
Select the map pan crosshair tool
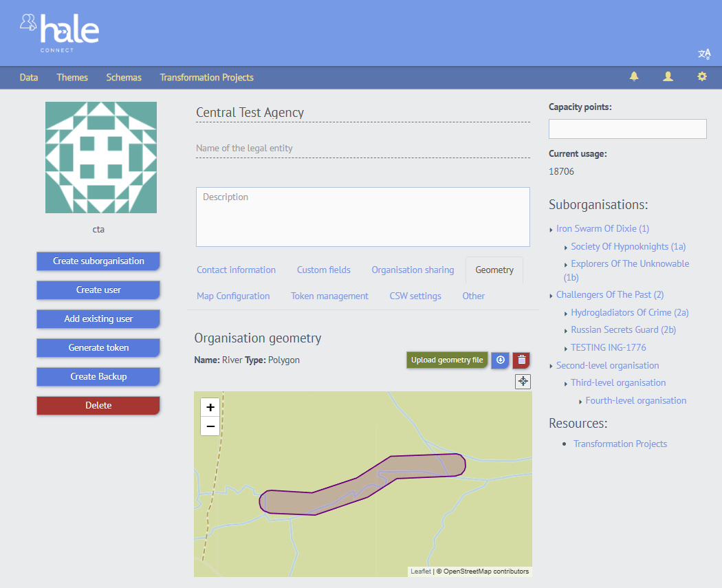click(x=523, y=381)
